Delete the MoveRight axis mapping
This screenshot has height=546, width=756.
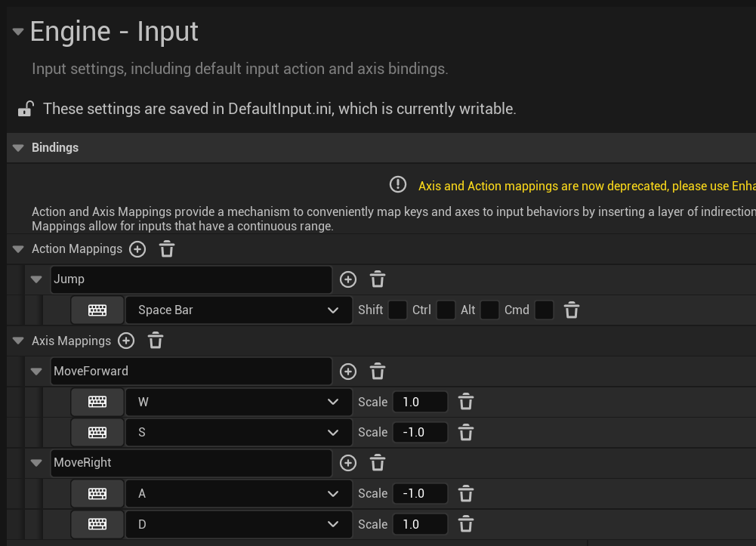coord(378,463)
